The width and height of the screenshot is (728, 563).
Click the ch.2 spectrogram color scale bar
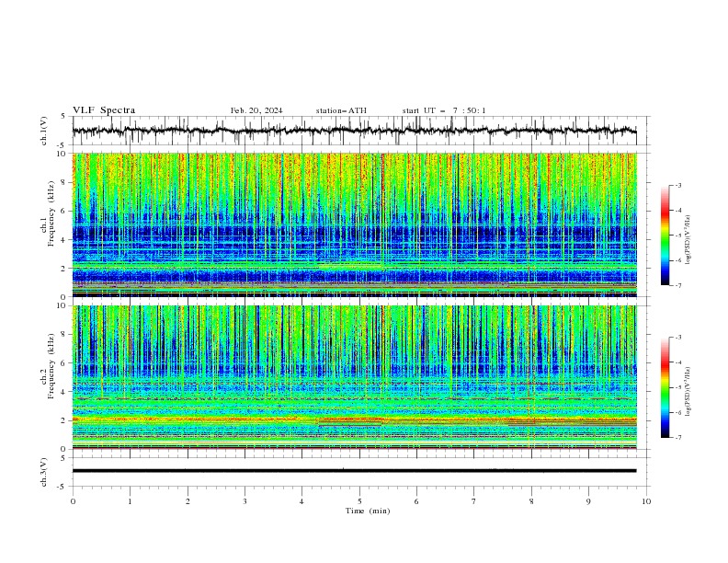665,387
